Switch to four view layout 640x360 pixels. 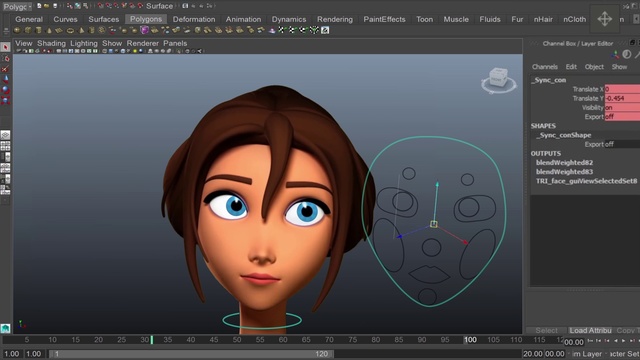click(5, 146)
